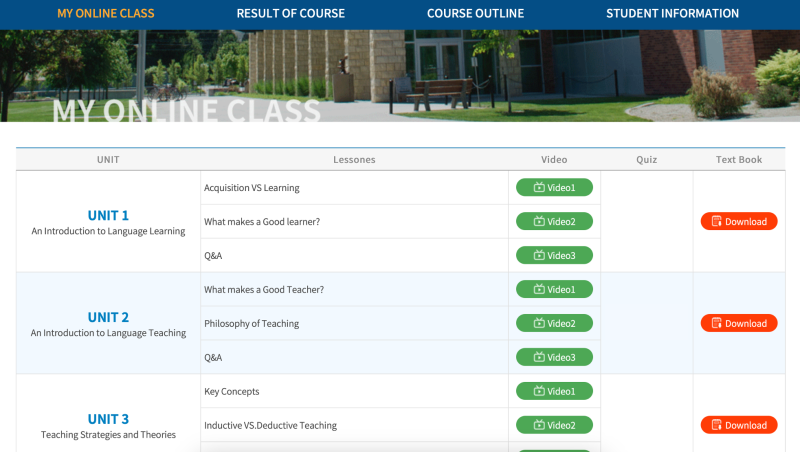
Task: Click the 'Video' column header
Action: click(x=554, y=160)
